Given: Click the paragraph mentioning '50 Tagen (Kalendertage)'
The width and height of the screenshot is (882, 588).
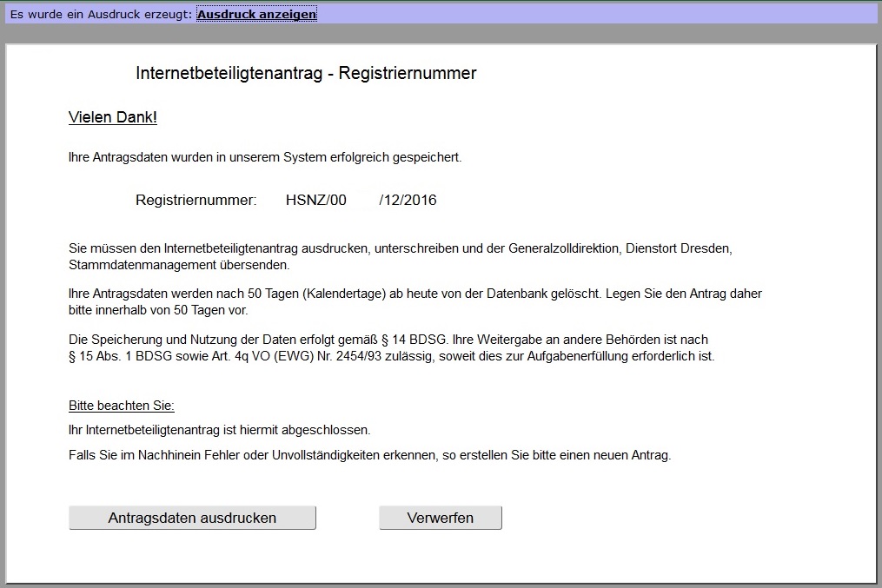Looking at the screenshot, I should coord(415,302).
